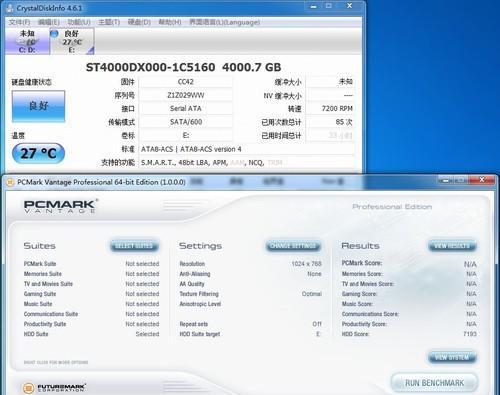500x395 pixels.
Task: Click the PCMark Suite row
Action: pos(91,264)
